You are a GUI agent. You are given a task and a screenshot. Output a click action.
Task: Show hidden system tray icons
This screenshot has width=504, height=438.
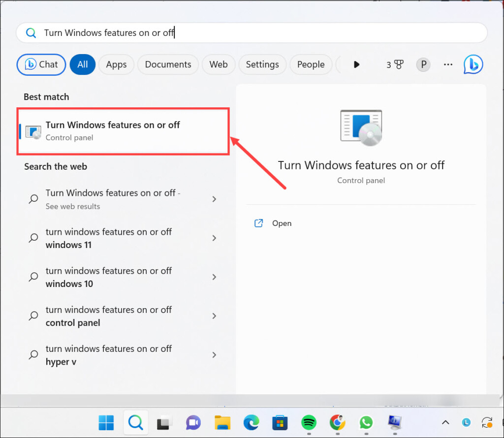pyautogui.click(x=445, y=422)
